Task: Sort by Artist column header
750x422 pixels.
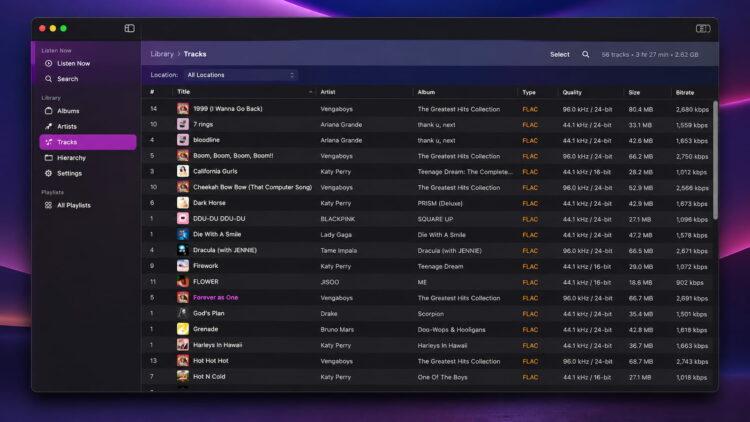Action: (328, 92)
